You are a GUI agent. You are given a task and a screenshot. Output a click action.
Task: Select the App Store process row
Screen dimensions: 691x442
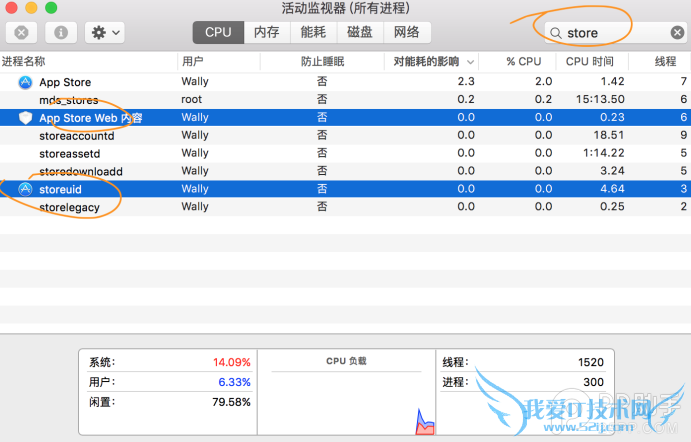[346, 82]
